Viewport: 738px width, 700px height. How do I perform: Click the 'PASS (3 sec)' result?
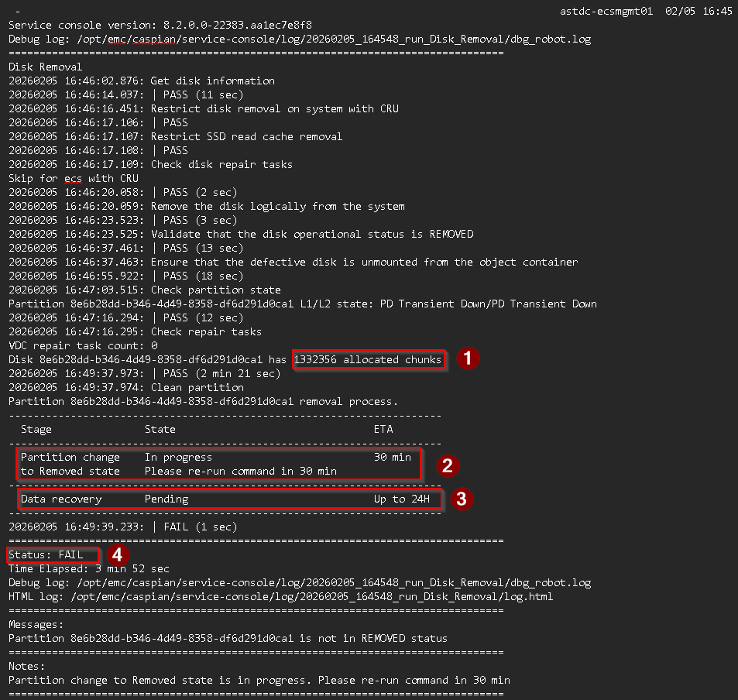click(x=200, y=220)
